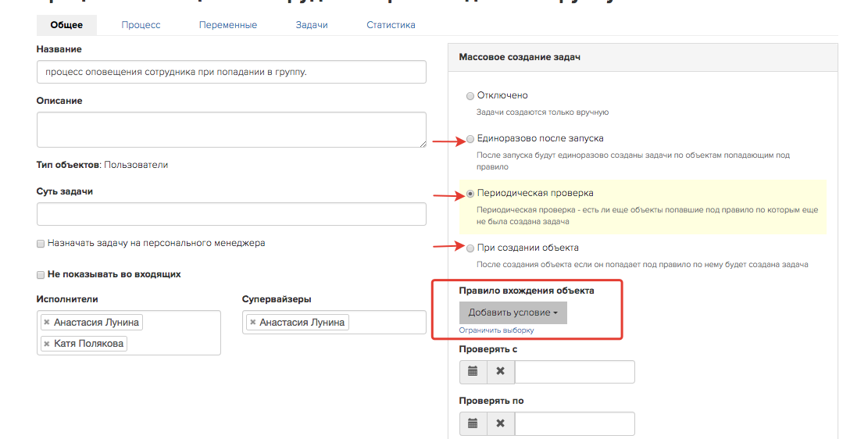Switch to the Процесс tab
The height and width of the screenshot is (439, 868).
[141, 25]
